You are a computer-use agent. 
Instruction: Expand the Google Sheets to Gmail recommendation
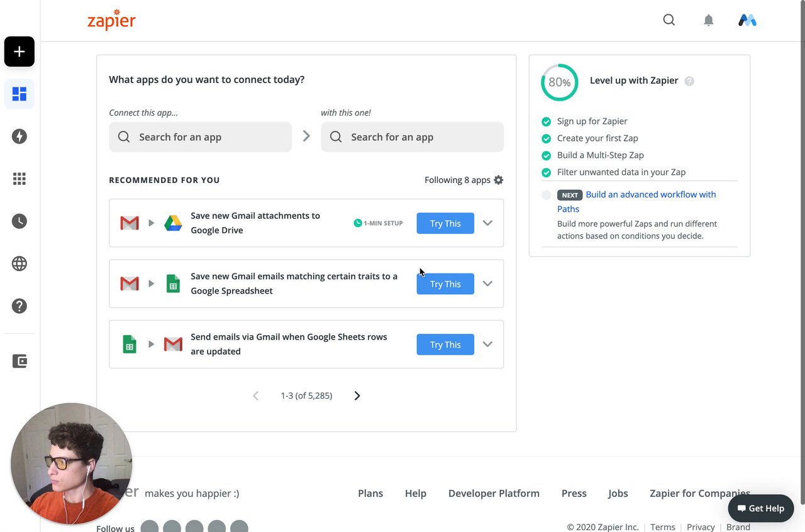click(487, 345)
